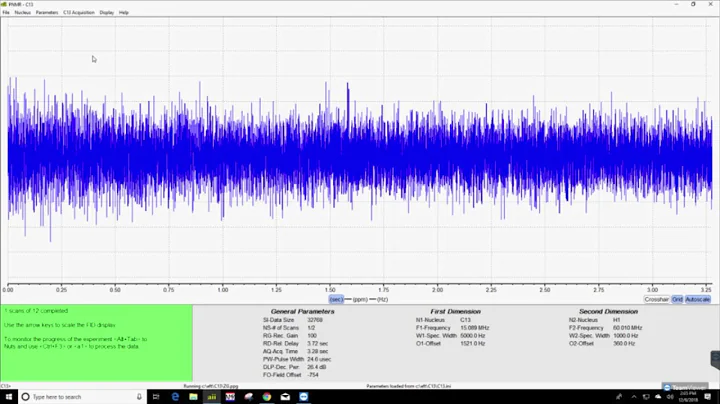Open the Mail app from the taskbar
The image size is (720, 404).
point(285,397)
